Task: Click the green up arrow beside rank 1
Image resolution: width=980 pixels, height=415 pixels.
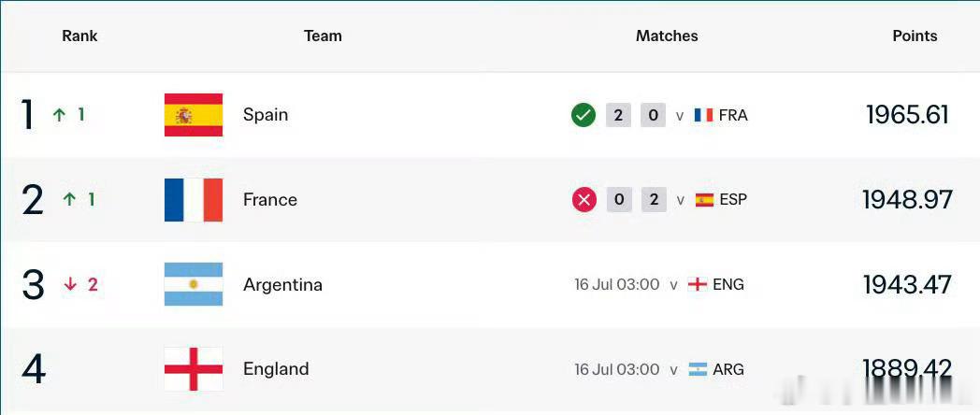Action: point(59,115)
